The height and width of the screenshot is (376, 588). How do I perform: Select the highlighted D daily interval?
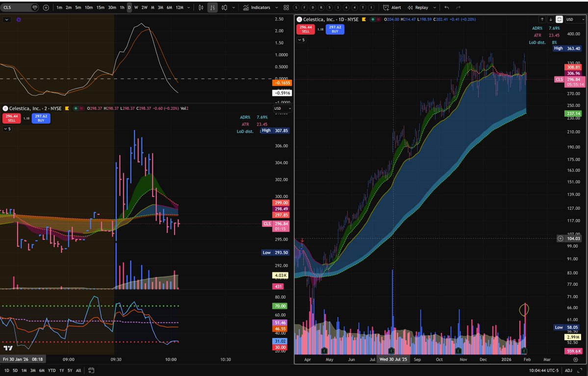129,7
